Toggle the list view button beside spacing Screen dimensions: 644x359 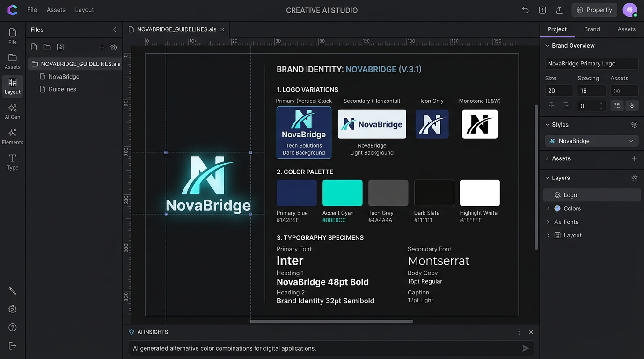[x=617, y=106]
